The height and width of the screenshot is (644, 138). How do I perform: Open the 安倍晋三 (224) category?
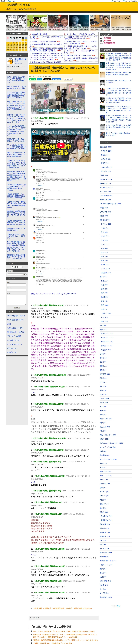(x=106, y=151)
